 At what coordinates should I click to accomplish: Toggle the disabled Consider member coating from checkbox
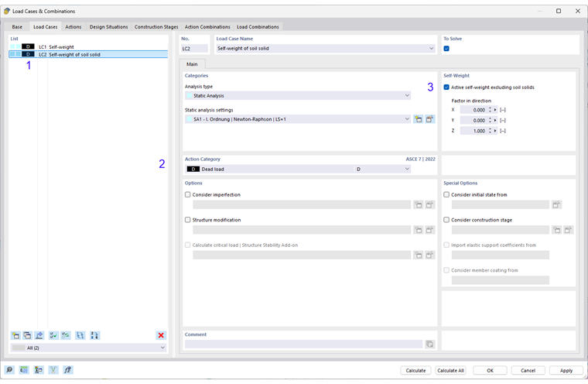[x=446, y=270]
